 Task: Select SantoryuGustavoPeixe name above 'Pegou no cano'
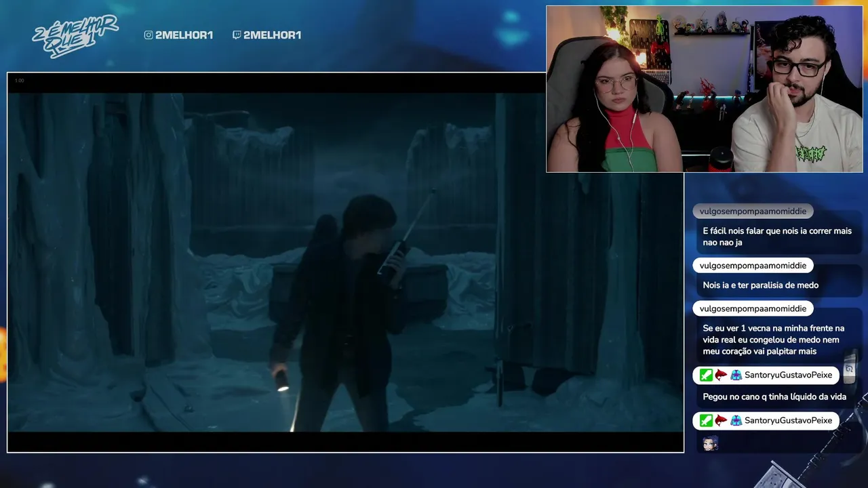click(788, 375)
